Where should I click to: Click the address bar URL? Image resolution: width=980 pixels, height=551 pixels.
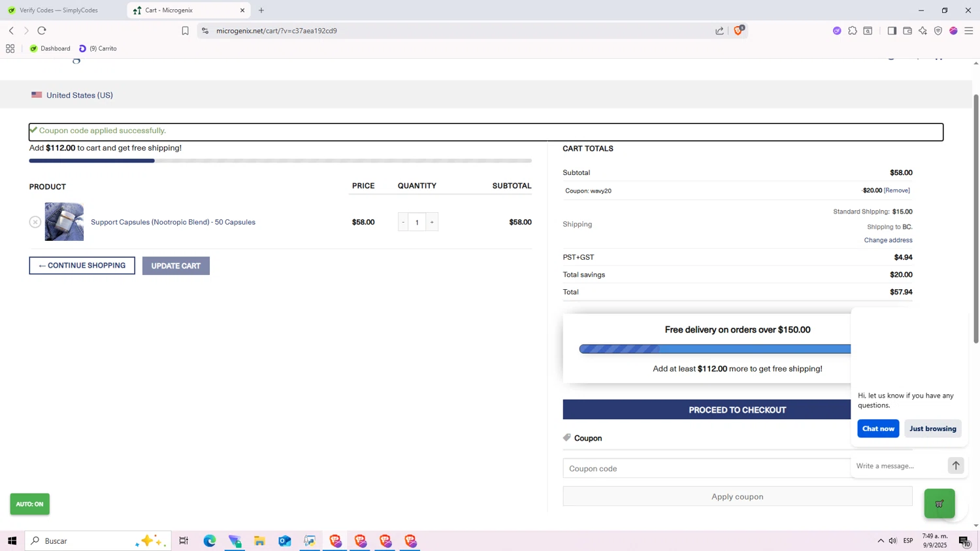276,31
